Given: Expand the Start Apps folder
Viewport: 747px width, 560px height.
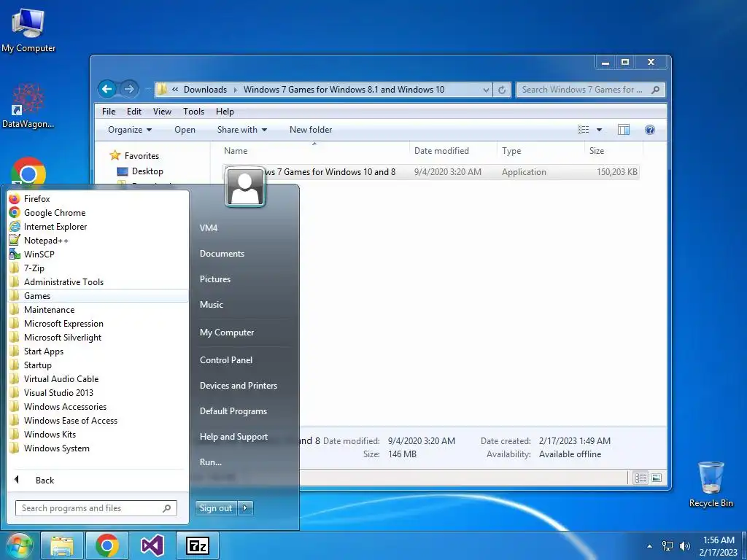Looking at the screenshot, I should pyautogui.click(x=98, y=351).
